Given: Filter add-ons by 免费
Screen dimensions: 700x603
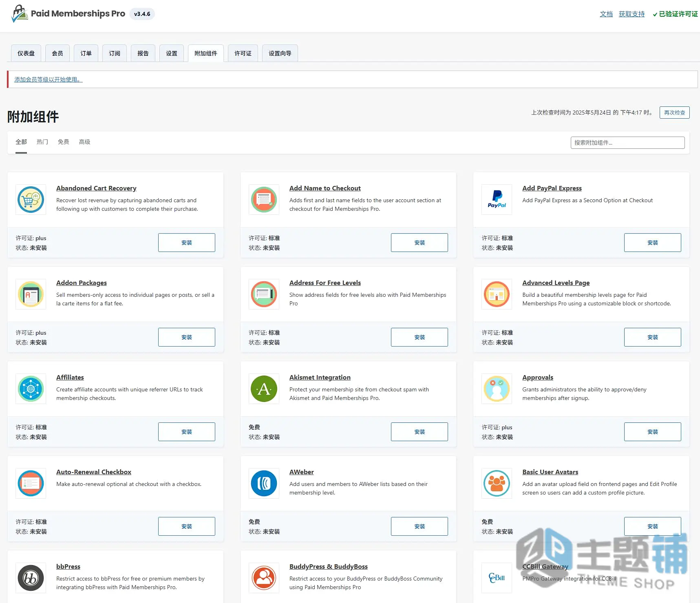Looking at the screenshot, I should click(x=64, y=142).
